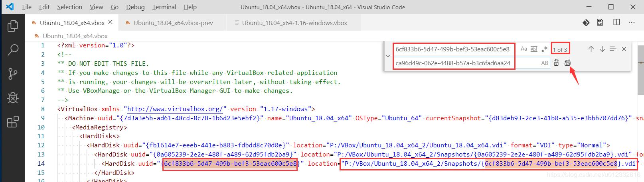Click the Replace All icon

568,63
